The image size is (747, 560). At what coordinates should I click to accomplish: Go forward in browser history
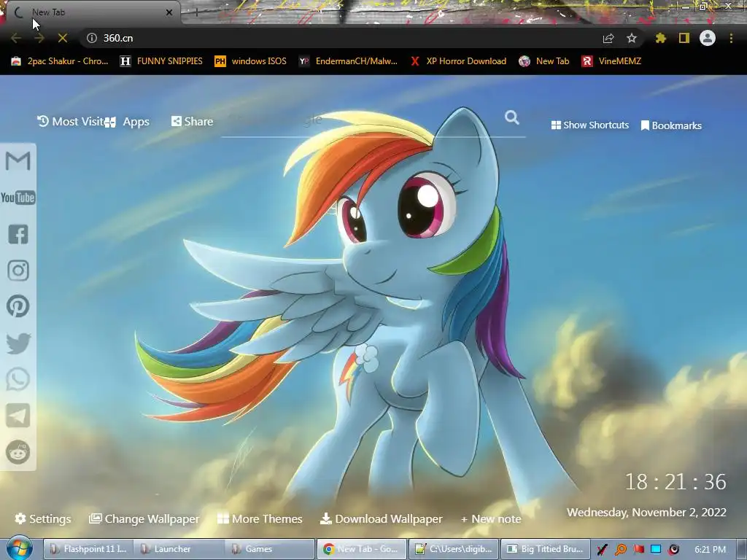pos(39,38)
